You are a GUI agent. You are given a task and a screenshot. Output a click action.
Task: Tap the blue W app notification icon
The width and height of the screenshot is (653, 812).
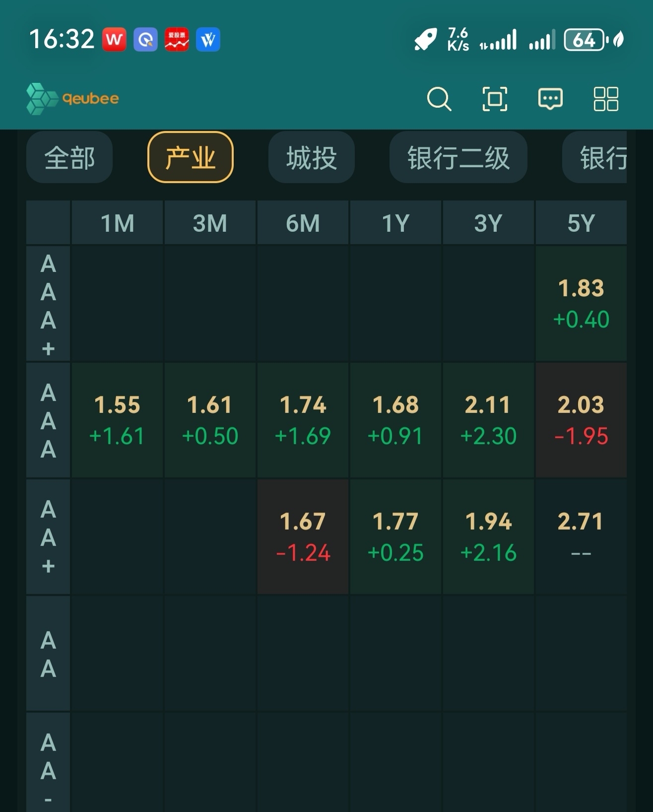coord(208,40)
